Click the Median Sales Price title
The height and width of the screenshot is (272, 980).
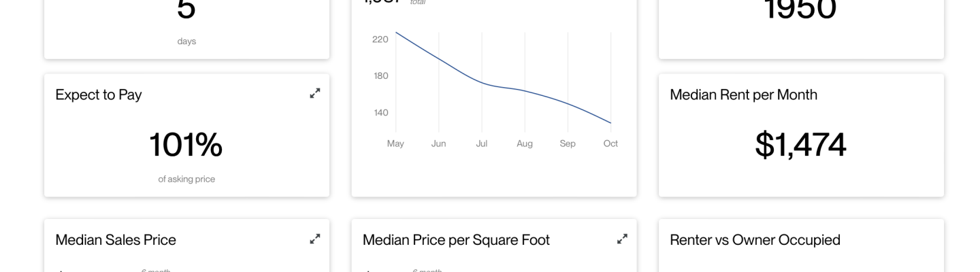pos(116,239)
